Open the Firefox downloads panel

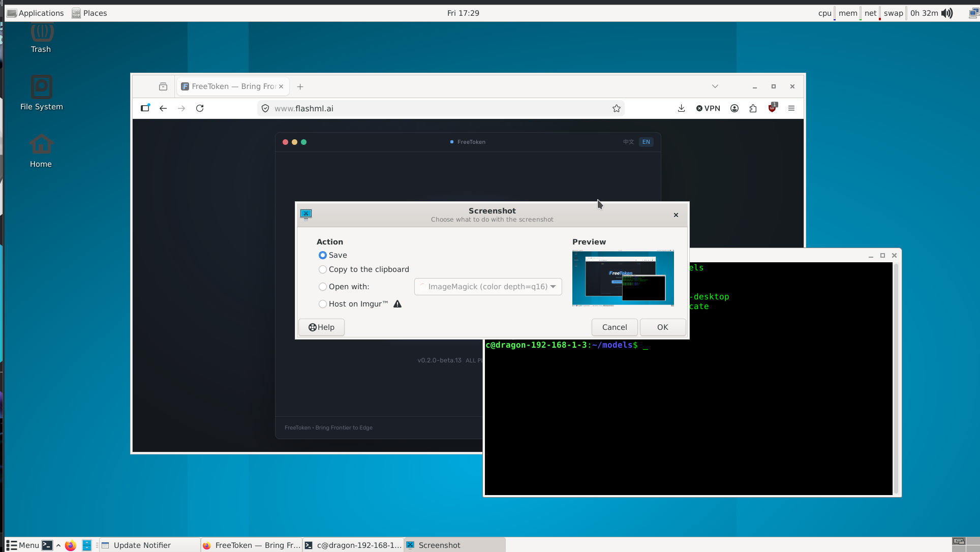pos(682,108)
